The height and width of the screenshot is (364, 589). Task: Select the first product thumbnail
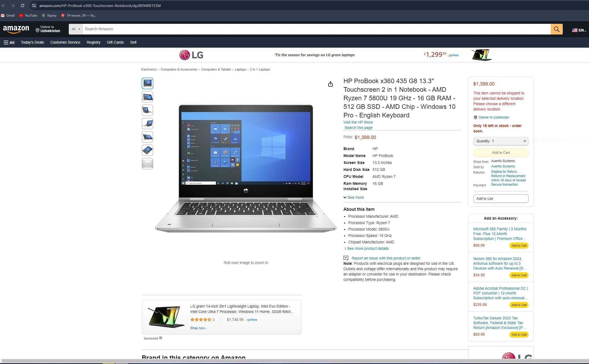pyautogui.click(x=147, y=83)
